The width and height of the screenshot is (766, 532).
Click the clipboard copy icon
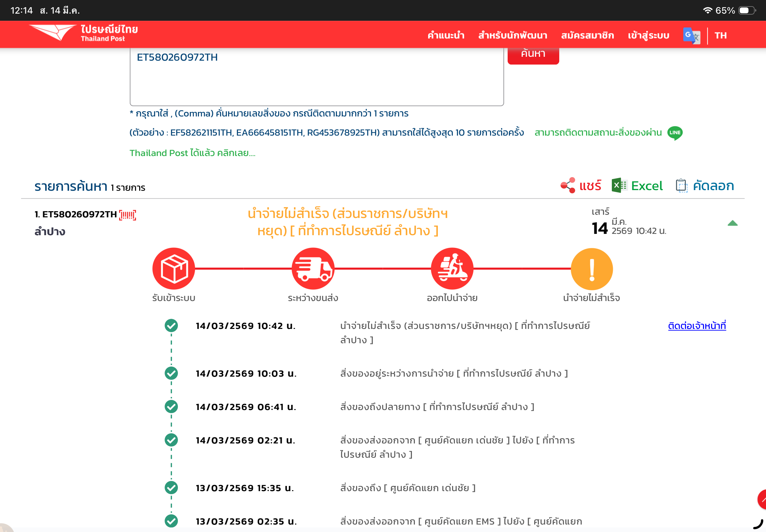point(681,186)
